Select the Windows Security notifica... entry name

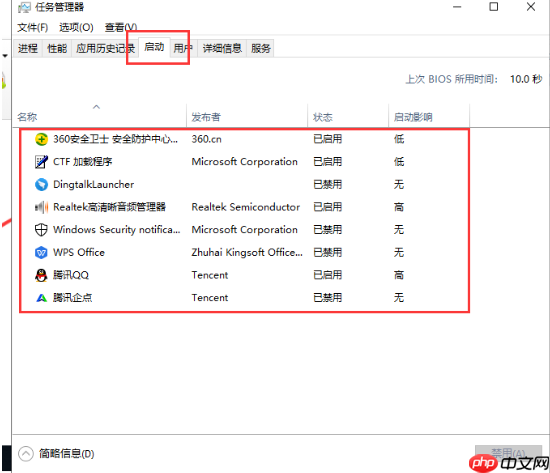(116, 230)
